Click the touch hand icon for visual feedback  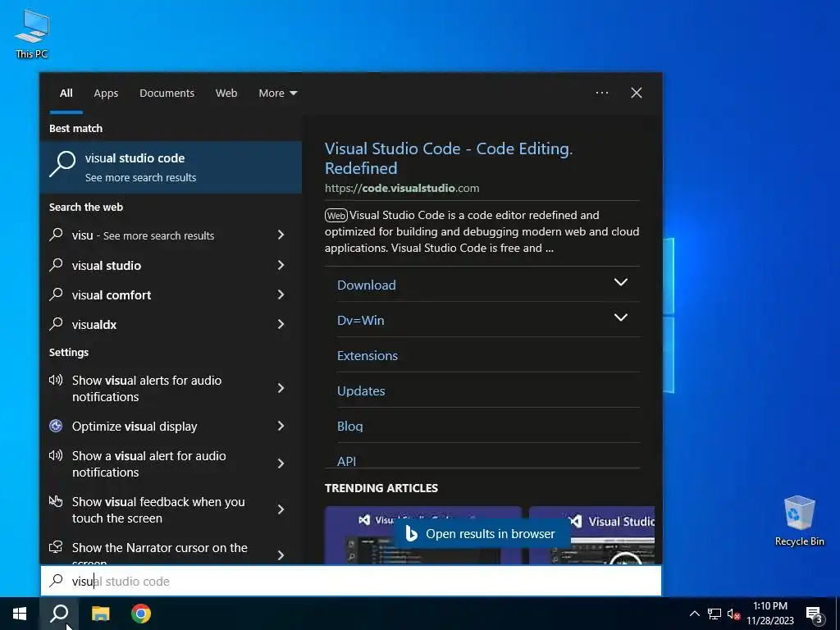pos(56,501)
